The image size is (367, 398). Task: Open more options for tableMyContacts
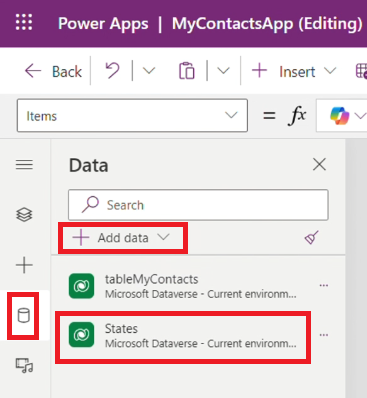click(324, 285)
